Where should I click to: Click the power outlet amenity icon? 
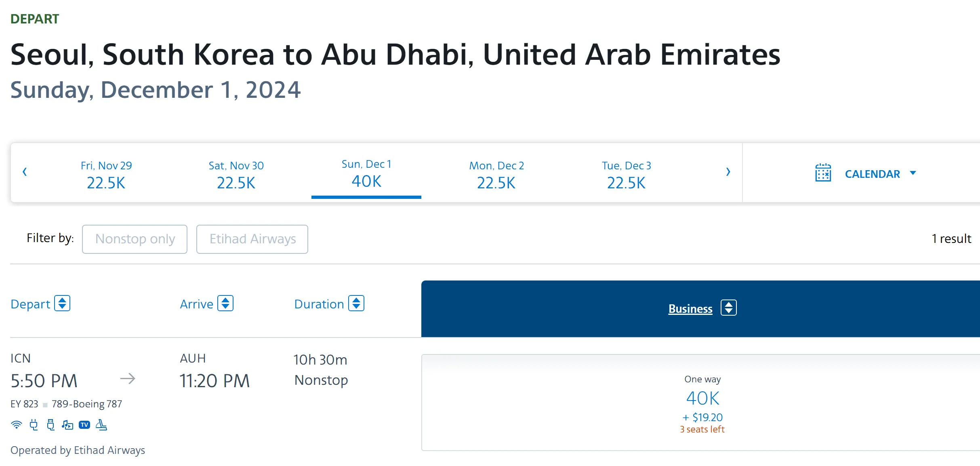click(x=34, y=425)
